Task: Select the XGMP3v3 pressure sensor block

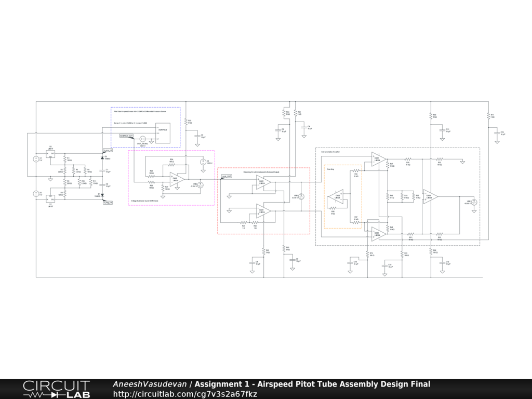Action: [162, 134]
